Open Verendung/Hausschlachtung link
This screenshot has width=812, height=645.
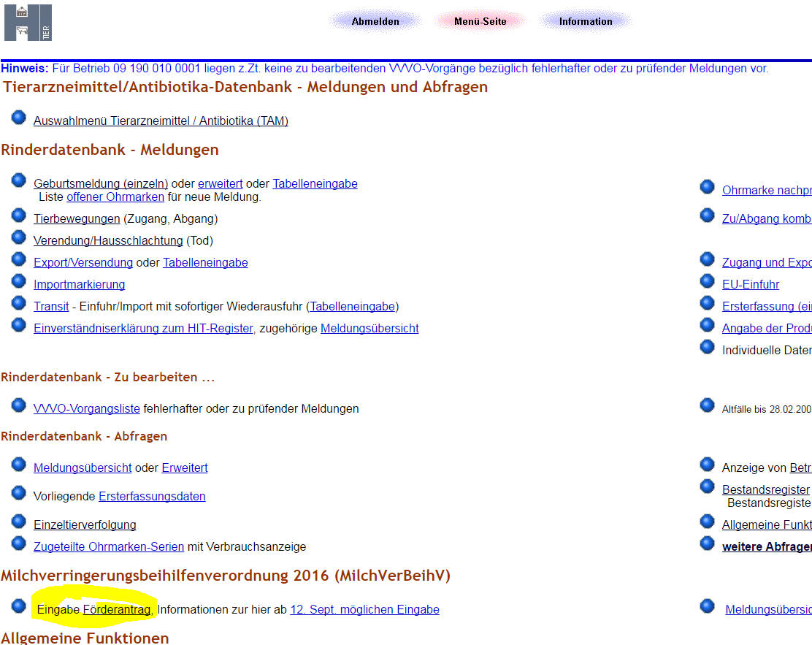click(x=108, y=240)
